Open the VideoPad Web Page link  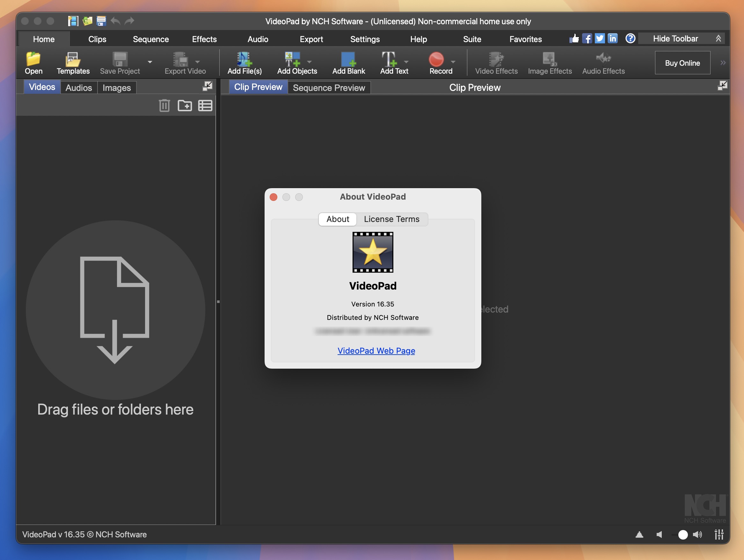376,350
